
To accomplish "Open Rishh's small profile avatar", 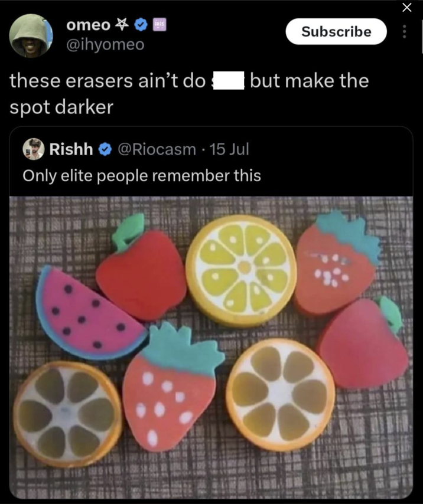I will coord(34,149).
